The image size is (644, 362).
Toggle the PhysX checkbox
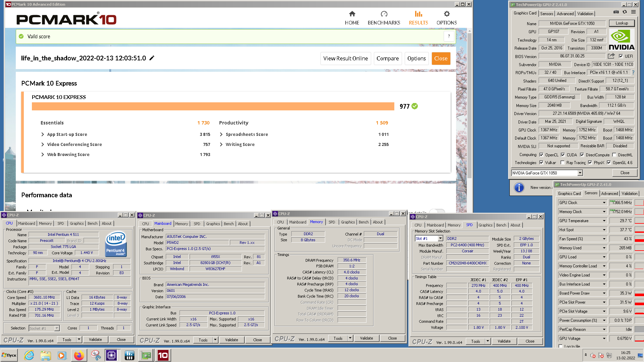[x=590, y=162]
